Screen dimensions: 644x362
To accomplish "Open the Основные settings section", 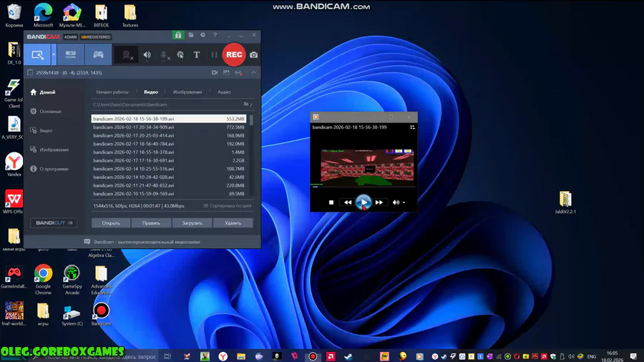I will coord(46,111).
